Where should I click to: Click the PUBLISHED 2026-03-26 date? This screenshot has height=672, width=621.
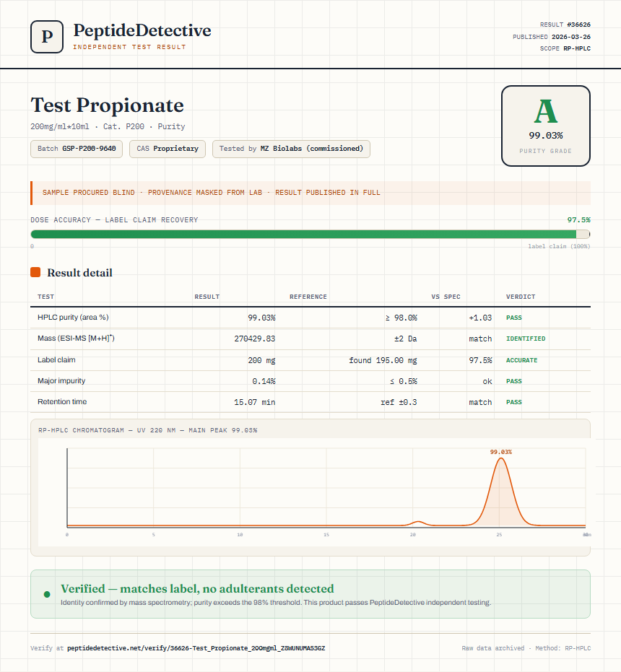click(552, 37)
